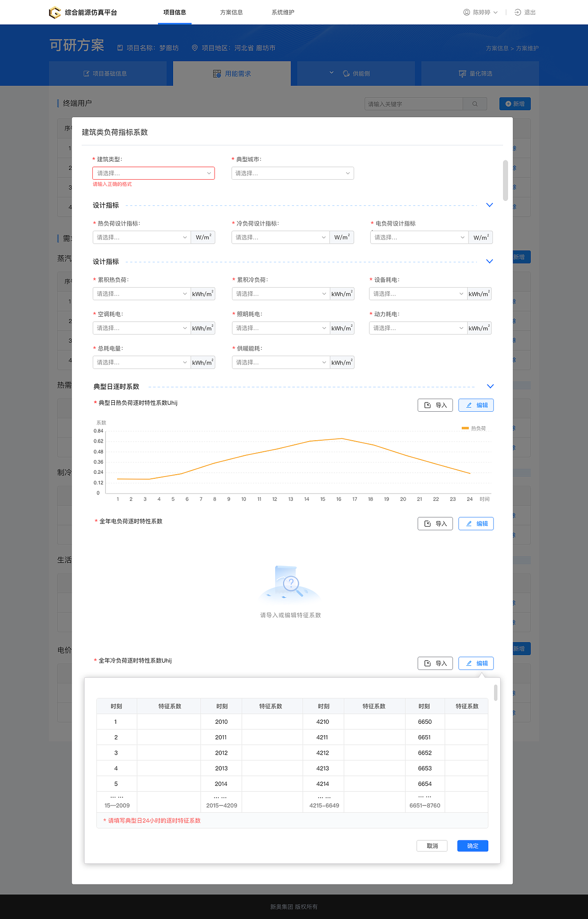The image size is (588, 919).
Task: Collapse the 典型日逐时系数 section chevron
Action: (490, 386)
